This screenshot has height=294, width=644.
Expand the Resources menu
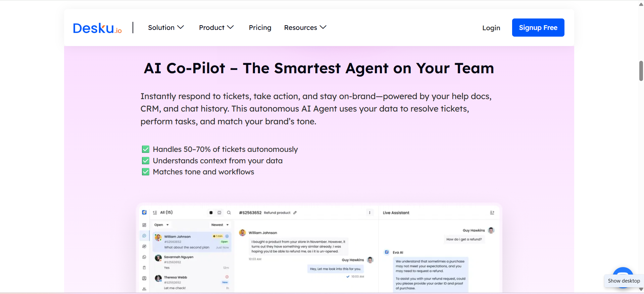click(305, 28)
